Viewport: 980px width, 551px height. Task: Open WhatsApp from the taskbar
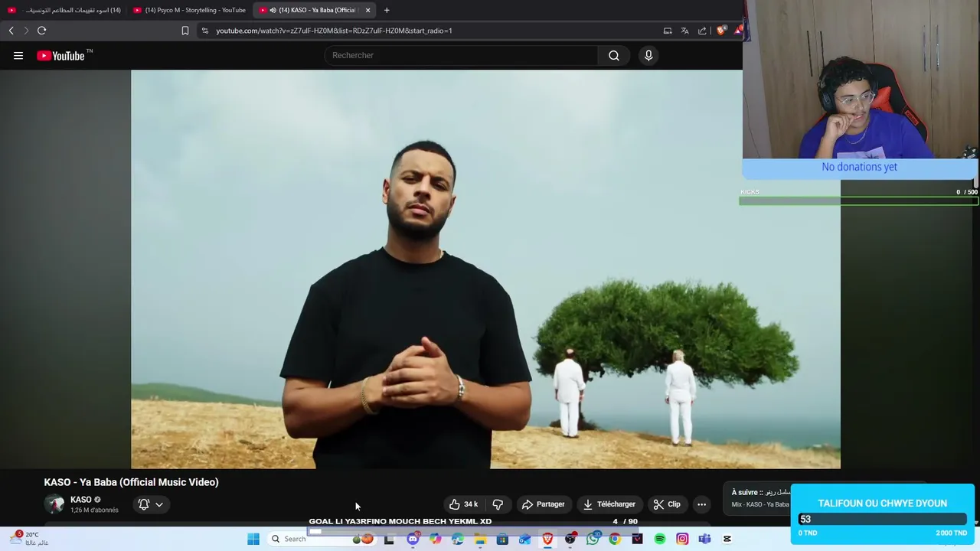tap(593, 539)
